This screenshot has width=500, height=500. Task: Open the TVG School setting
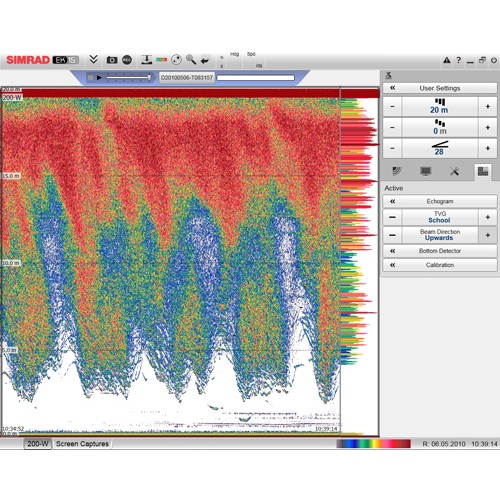click(440, 217)
